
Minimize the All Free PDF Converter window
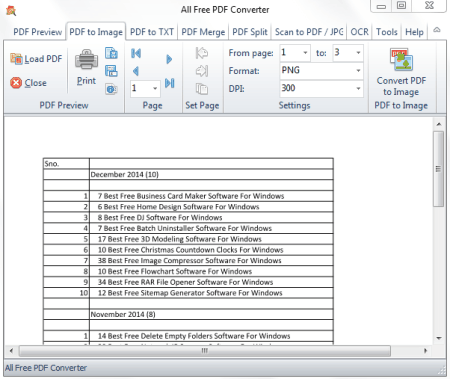pyautogui.click(x=382, y=6)
